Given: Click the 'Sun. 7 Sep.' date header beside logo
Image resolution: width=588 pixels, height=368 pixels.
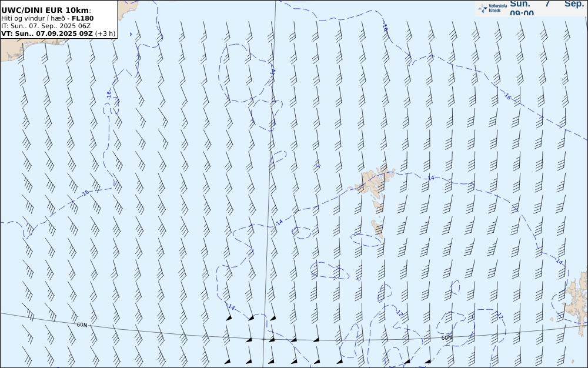Looking at the screenshot, I should coord(547,4).
